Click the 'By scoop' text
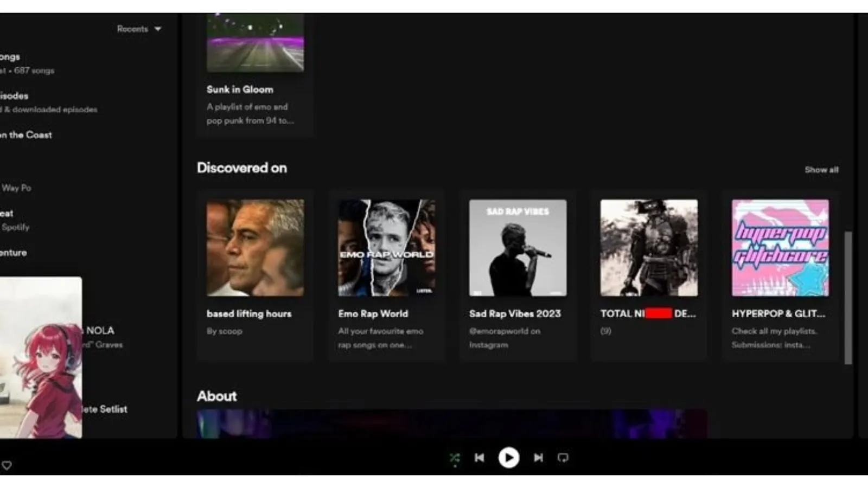This screenshot has height=488, width=868. pyautogui.click(x=224, y=331)
